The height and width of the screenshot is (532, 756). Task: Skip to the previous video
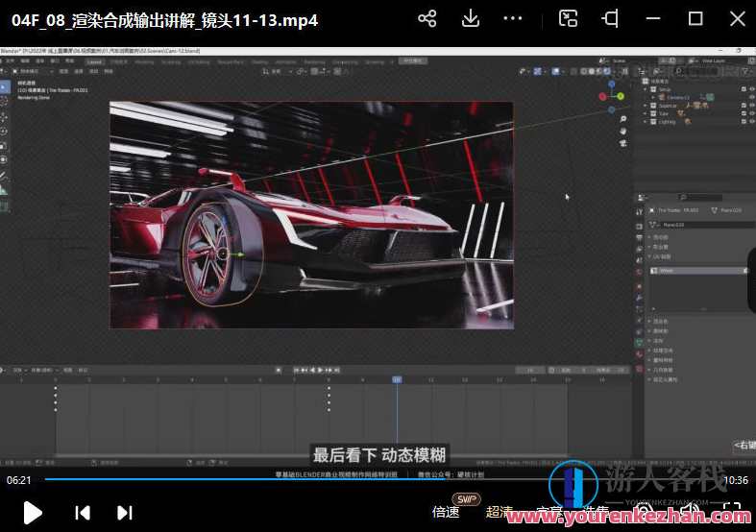click(83, 512)
